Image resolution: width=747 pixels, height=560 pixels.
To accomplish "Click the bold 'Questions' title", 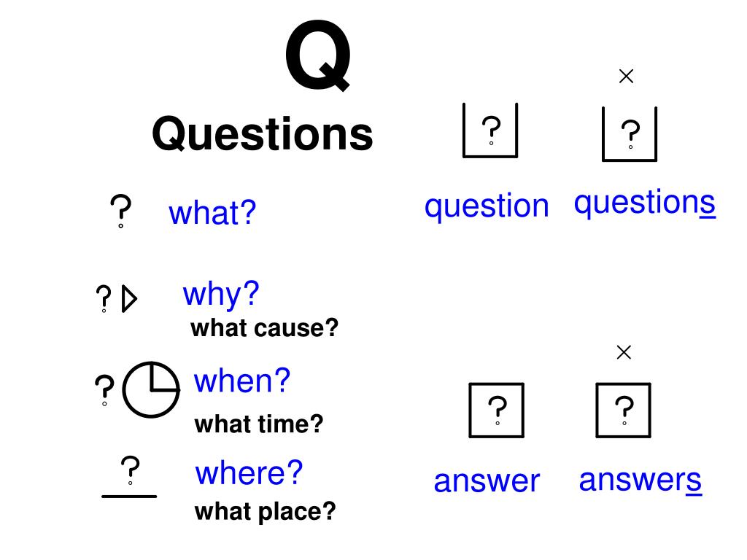I will coord(263,134).
